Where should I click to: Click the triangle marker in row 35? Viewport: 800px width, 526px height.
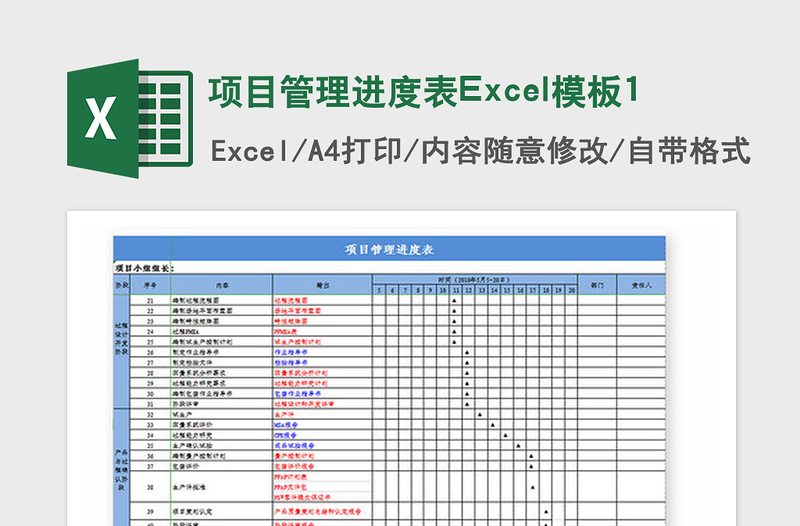518,445
